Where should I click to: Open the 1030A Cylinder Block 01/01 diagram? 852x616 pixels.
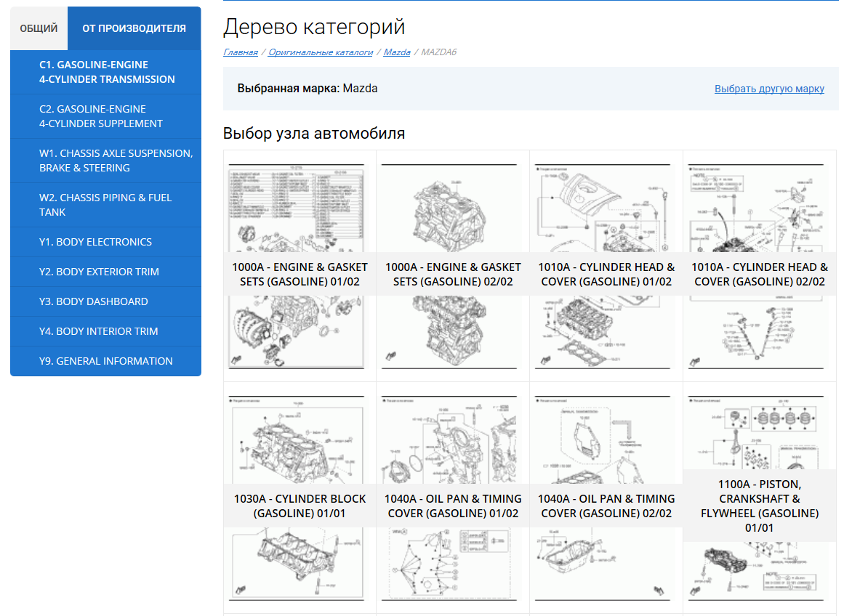300,498
